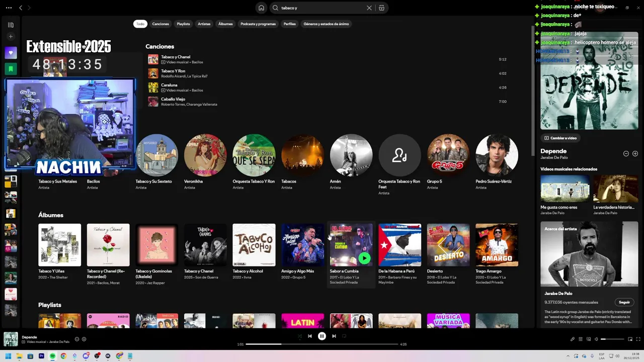Click minus icon next to Depende in player bar
The height and width of the screenshot is (362, 644).
click(77, 339)
